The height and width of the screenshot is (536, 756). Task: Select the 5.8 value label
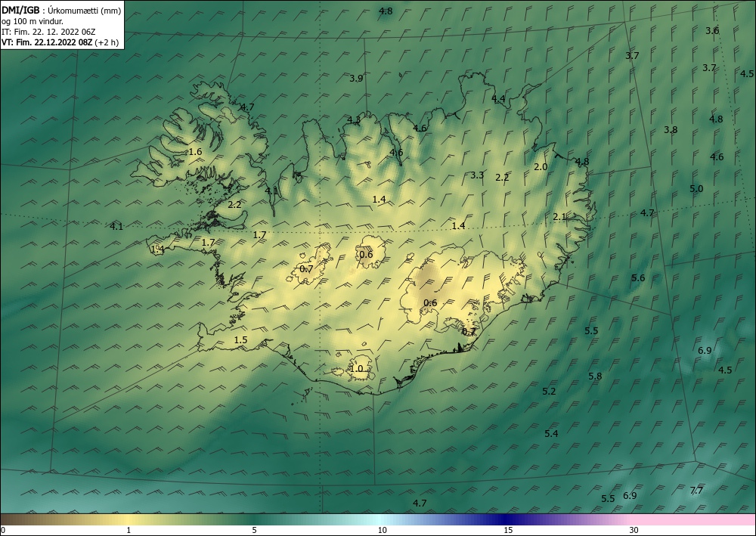click(596, 376)
